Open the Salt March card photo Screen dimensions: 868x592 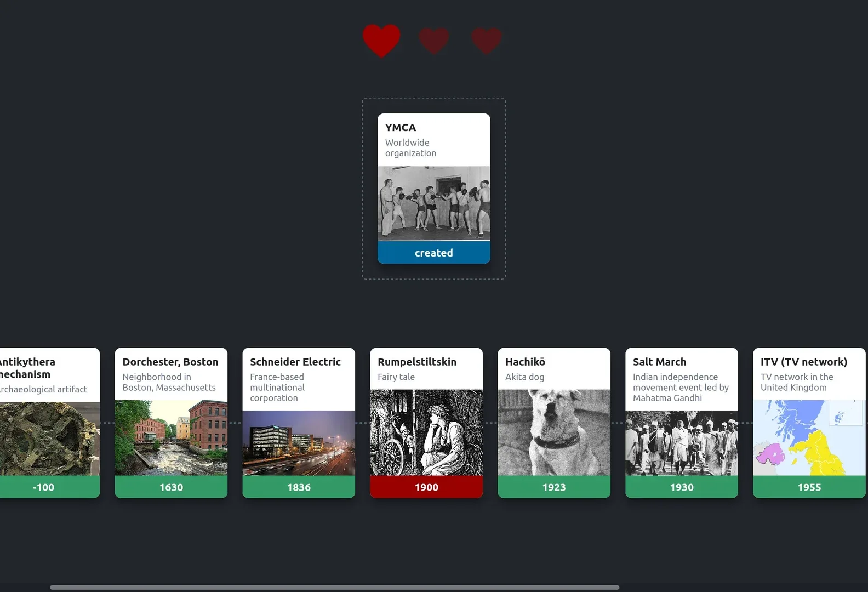(682, 443)
